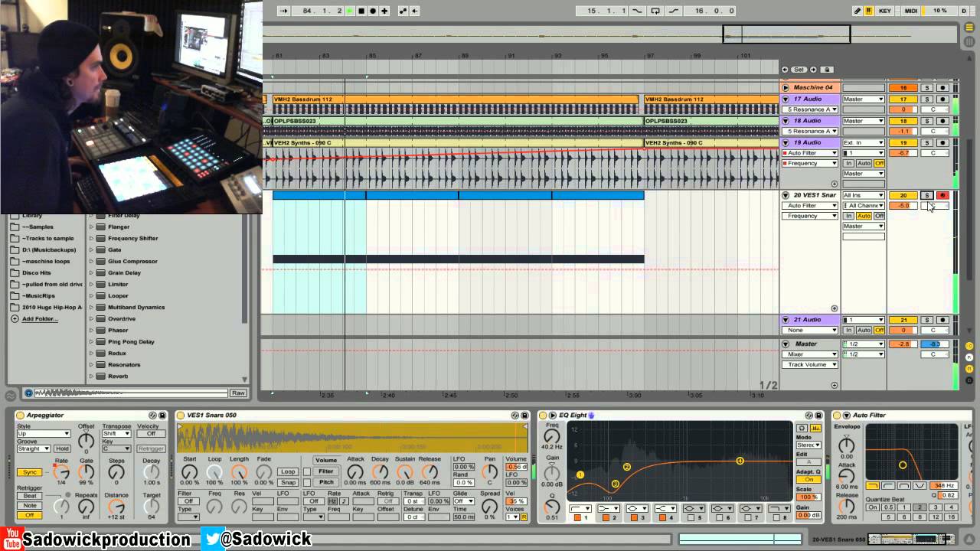
Task: Click the global Record button
Action: (x=373, y=11)
